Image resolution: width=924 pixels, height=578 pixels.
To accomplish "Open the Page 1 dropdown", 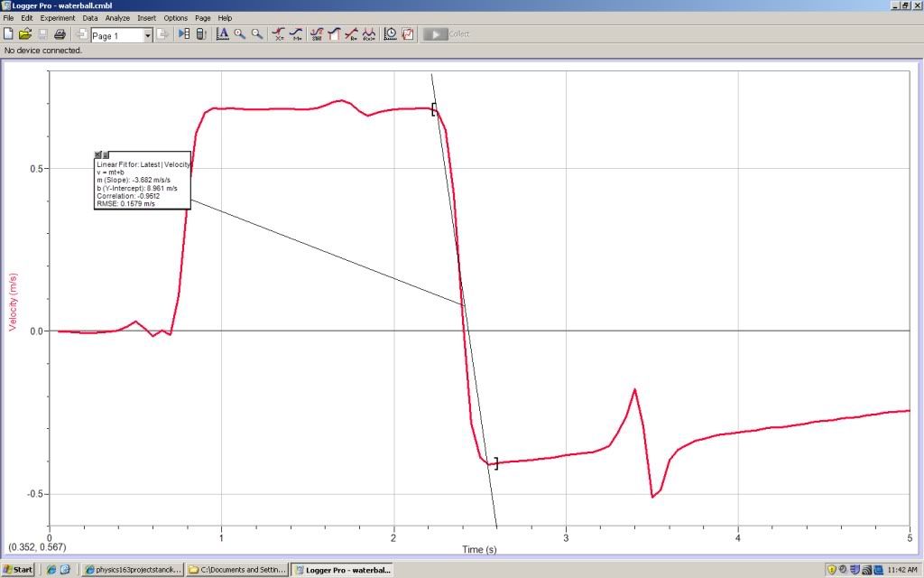I will click(149, 34).
